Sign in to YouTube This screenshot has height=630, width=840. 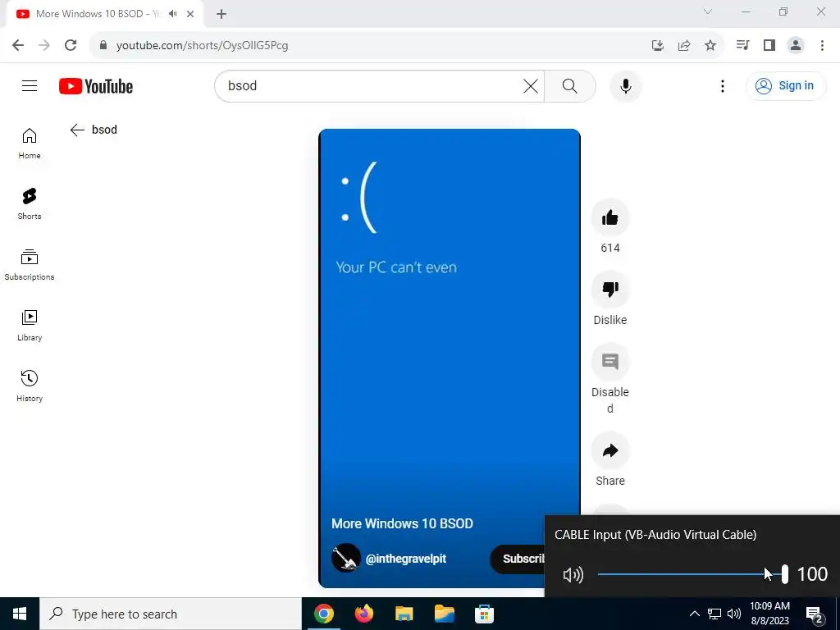[x=785, y=85]
